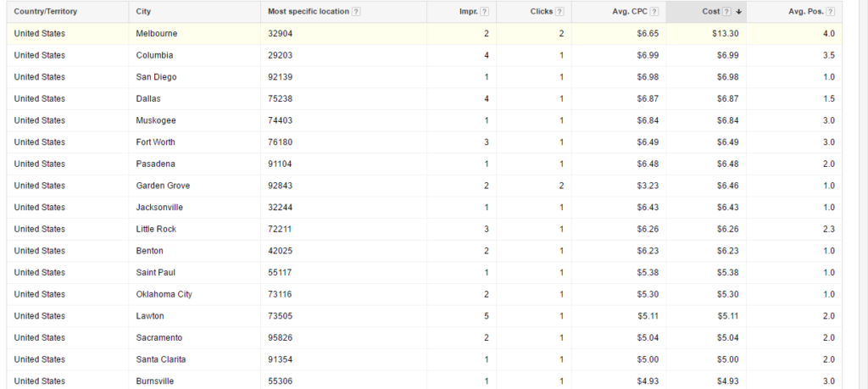Select the Santa Clarita city cell
The image size is (868, 389).
161,359
